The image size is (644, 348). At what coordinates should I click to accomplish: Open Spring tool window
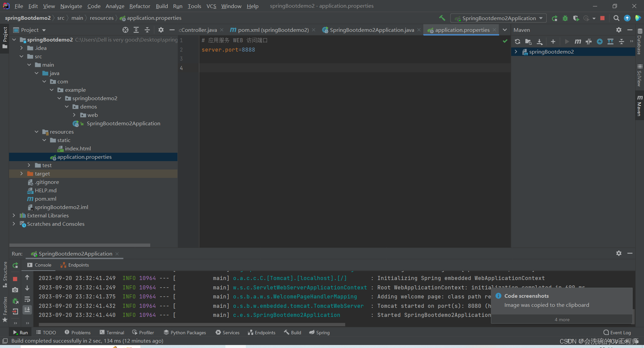click(x=319, y=333)
